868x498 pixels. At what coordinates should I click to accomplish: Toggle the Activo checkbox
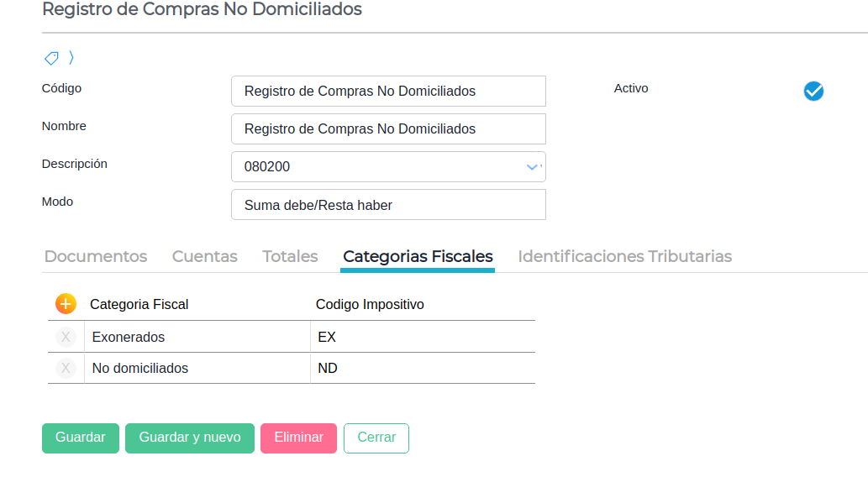click(813, 92)
